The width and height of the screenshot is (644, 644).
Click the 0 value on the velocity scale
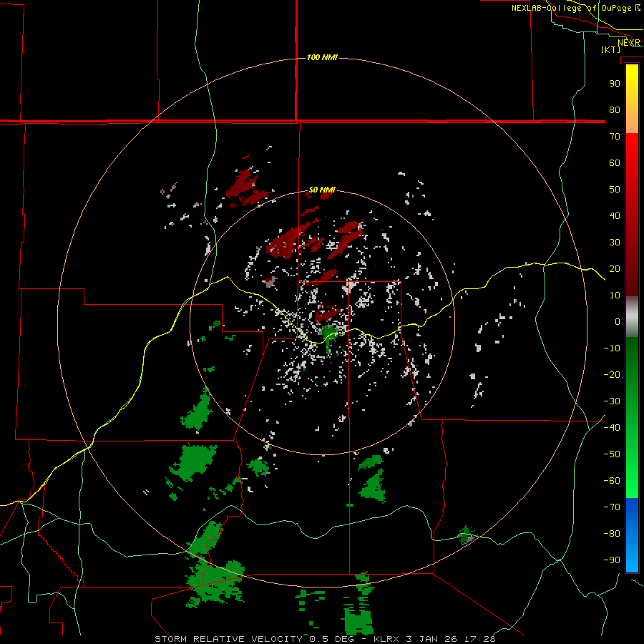pyautogui.click(x=618, y=321)
